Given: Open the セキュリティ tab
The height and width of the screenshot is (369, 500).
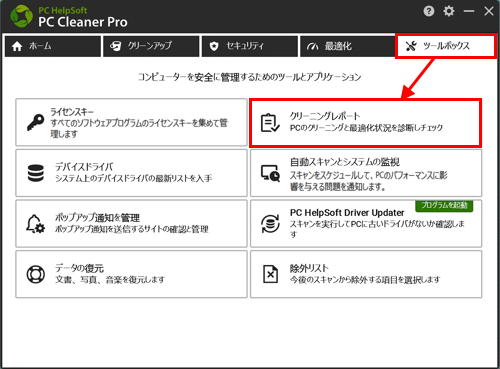Looking at the screenshot, I should point(250,46).
